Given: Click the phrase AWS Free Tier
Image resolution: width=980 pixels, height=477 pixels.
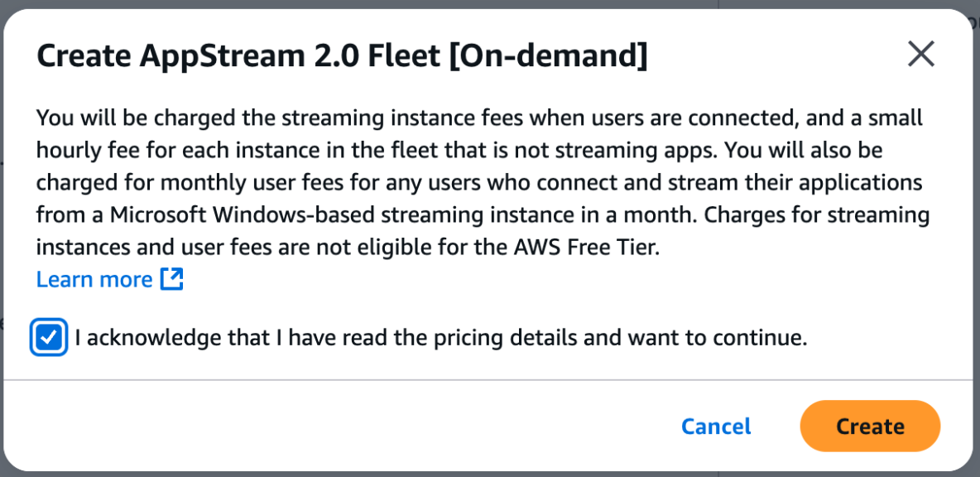Looking at the screenshot, I should pos(586,248).
